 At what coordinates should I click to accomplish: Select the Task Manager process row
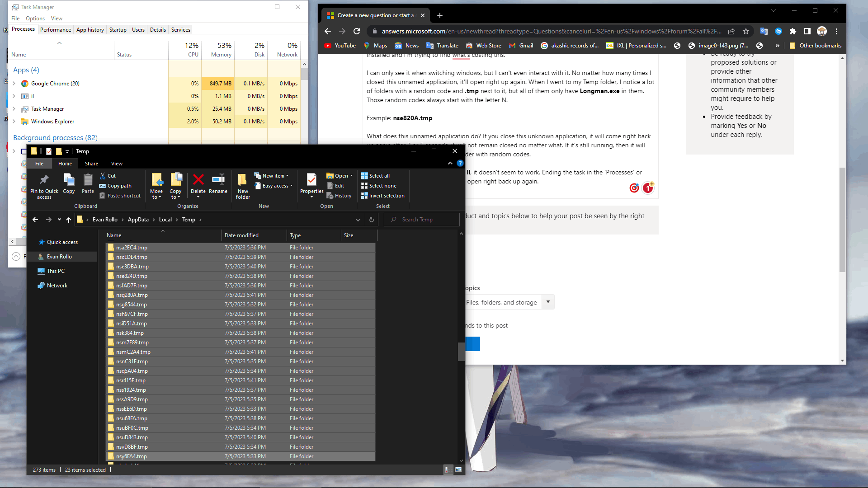155,109
